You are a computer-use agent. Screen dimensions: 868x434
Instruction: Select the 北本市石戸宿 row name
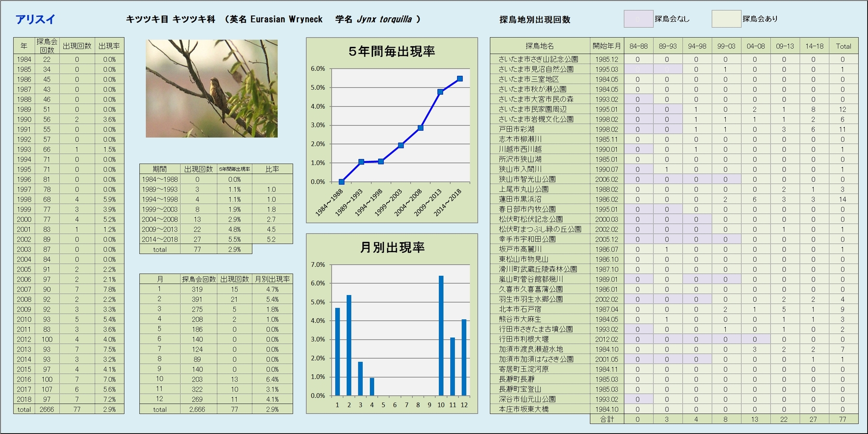520,309
